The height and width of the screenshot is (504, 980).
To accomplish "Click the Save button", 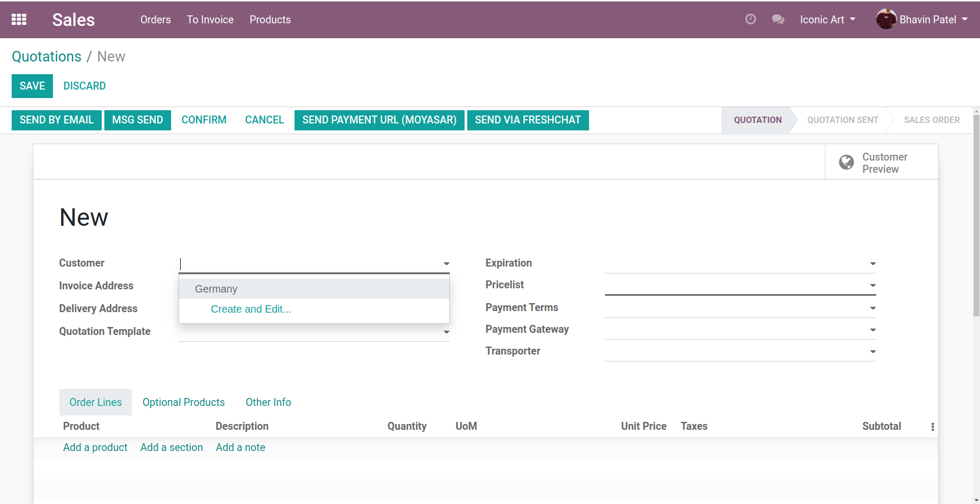I will pos(32,86).
